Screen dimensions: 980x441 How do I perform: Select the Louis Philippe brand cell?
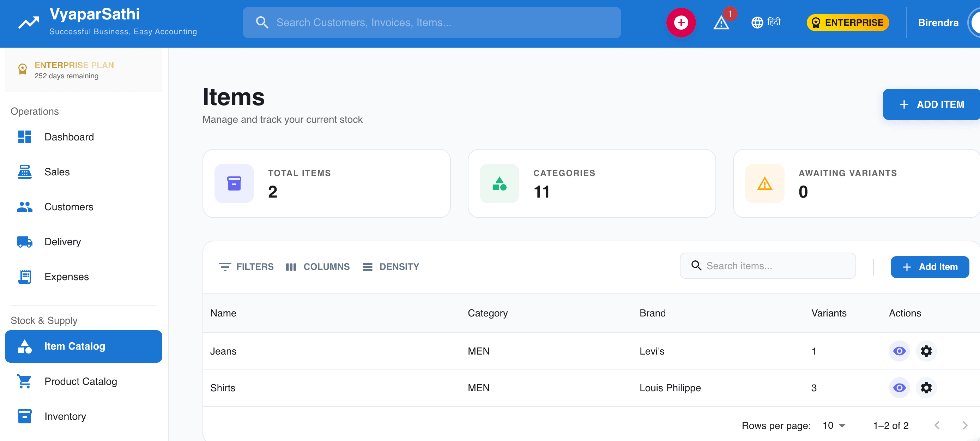tap(670, 387)
